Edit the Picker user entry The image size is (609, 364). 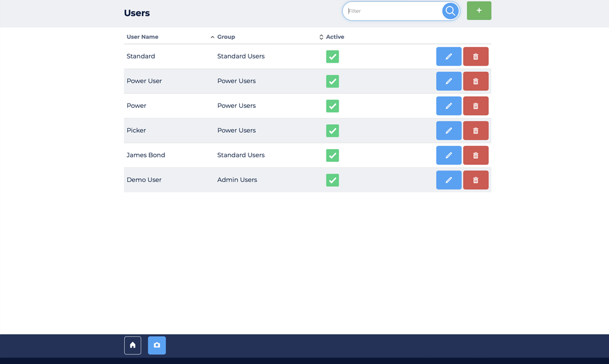(448, 131)
